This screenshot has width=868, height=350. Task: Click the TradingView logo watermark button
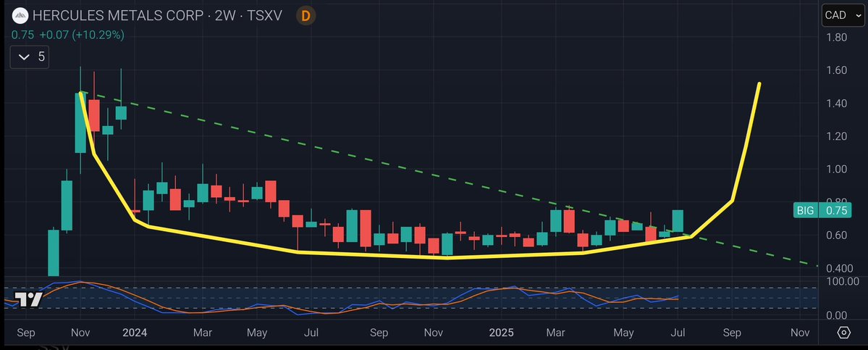pyautogui.click(x=28, y=299)
